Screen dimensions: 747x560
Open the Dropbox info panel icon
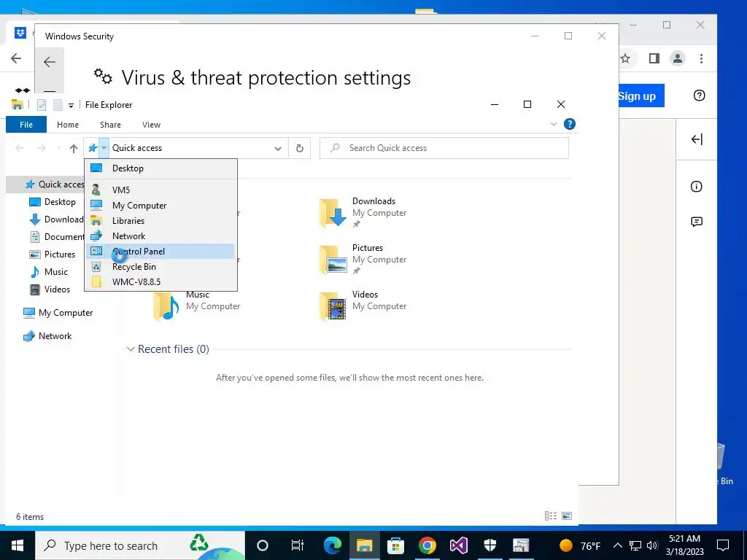[x=697, y=187]
